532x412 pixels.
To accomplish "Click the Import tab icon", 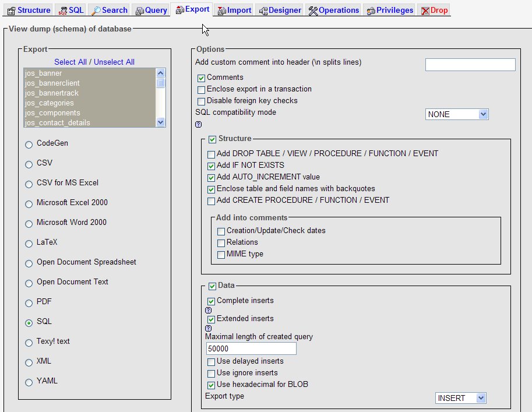I will [x=222, y=11].
